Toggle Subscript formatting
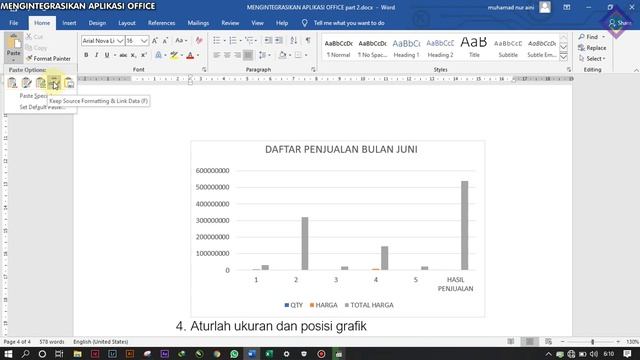 tap(133, 55)
